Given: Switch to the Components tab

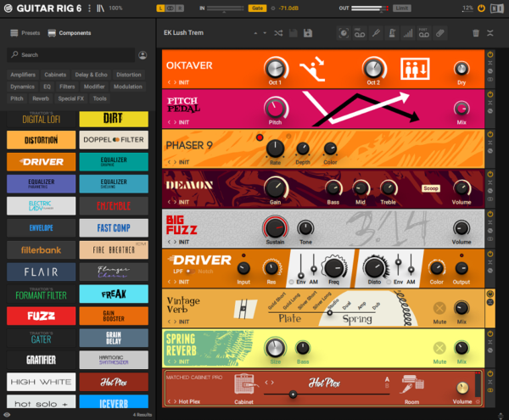Looking at the screenshot, I should [70, 33].
